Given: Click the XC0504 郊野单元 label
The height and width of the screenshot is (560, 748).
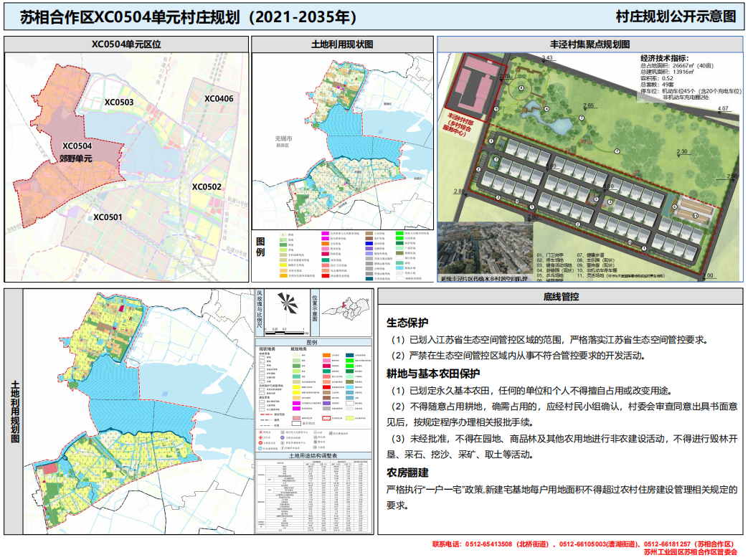Looking at the screenshot, I should tap(76, 151).
